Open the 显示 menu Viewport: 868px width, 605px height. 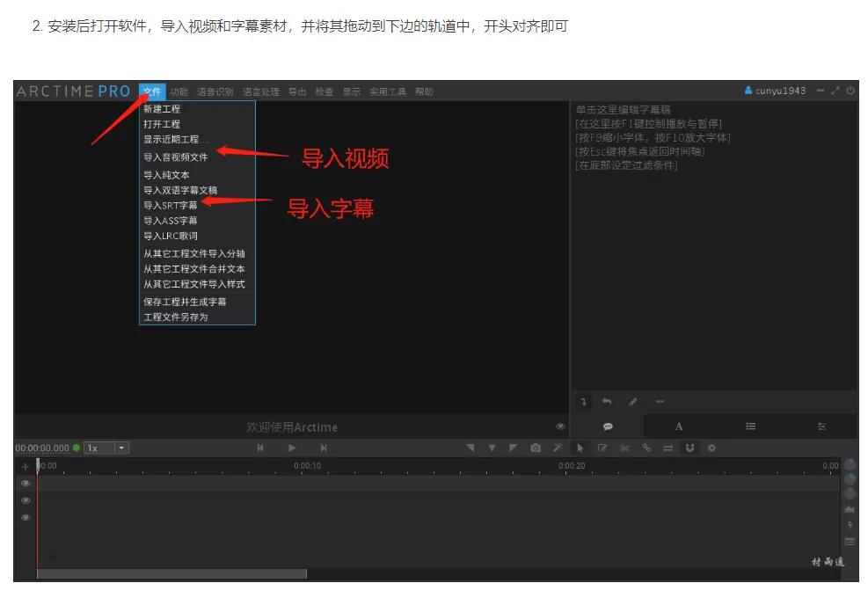point(352,91)
